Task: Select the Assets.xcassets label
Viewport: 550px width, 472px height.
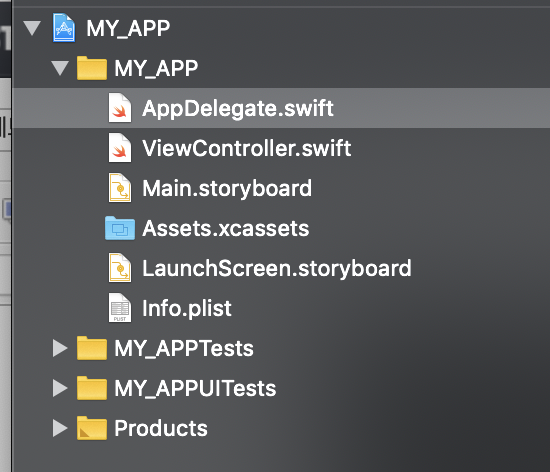Action: [x=226, y=229]
